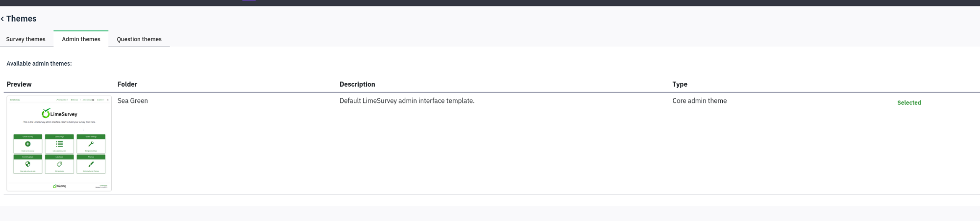Click the Themes page title
This screenshot has height=221, width=980.
(22, 19)
